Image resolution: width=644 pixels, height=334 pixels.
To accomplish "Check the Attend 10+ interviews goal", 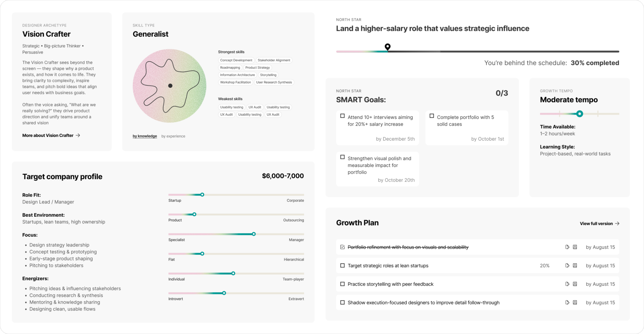I will (x=342, y=116).
